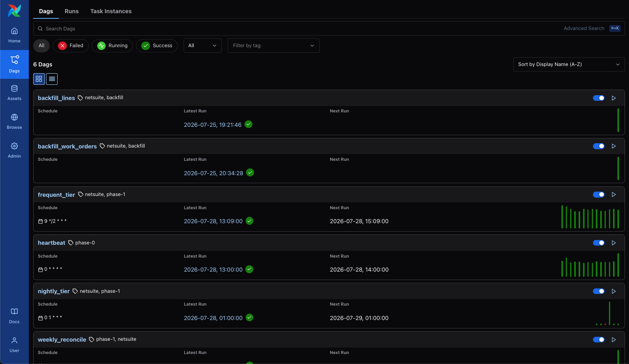Select the All status filter
Image resolution: width=629 pixels, height=364 pixels.
pyautogui.click(x=42, y=46)
